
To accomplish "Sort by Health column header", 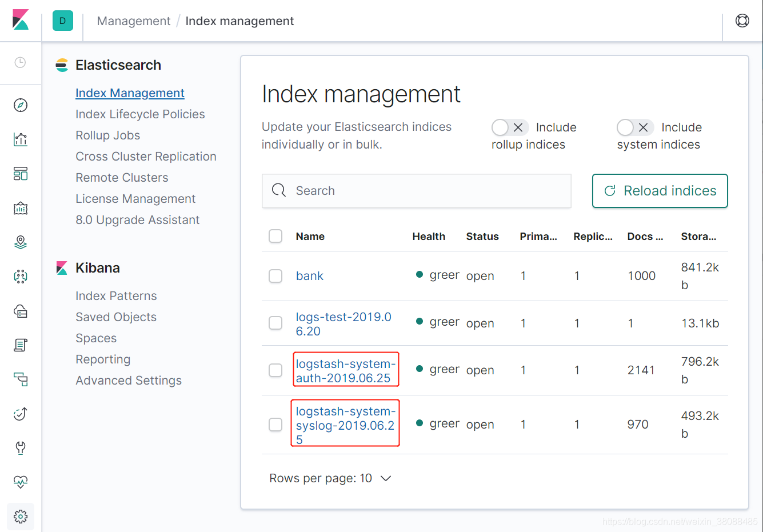I will coord(429,237).
